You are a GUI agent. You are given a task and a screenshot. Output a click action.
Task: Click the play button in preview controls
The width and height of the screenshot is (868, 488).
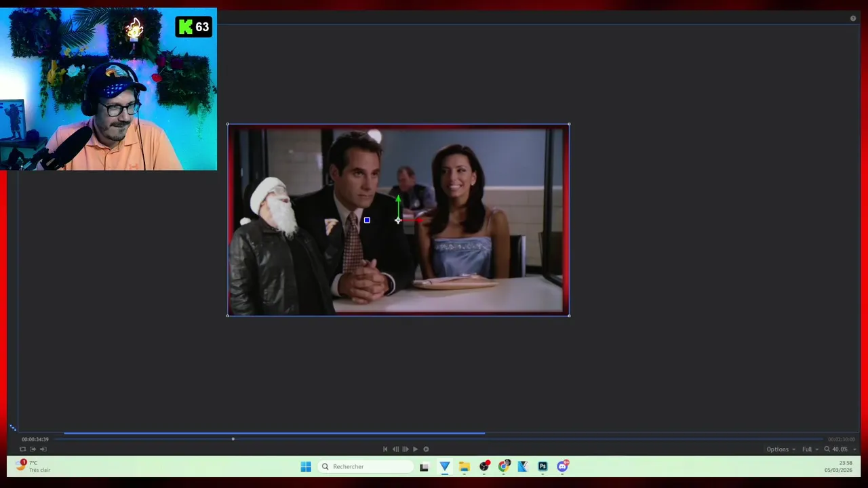tap(415, 449)
